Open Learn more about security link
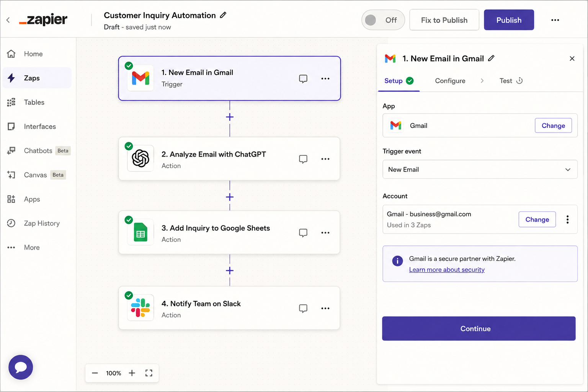Screen dimensions: 588x392 coord(447,269)
